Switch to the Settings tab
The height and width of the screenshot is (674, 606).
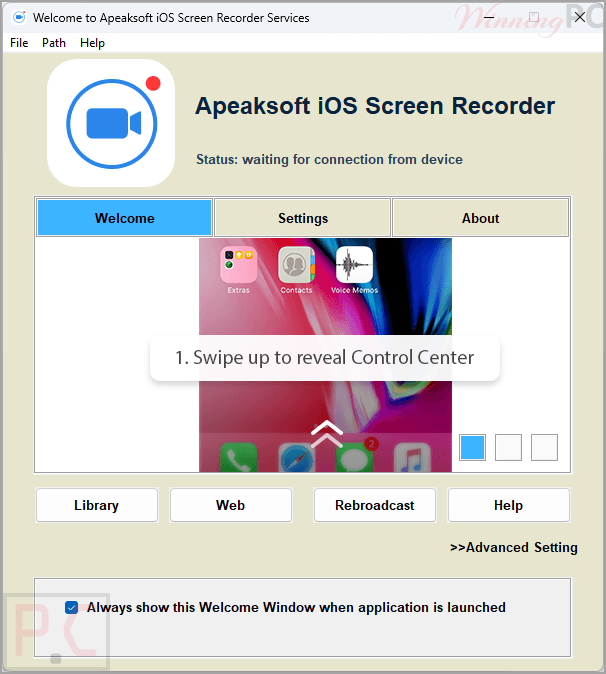tap(303, 218)
